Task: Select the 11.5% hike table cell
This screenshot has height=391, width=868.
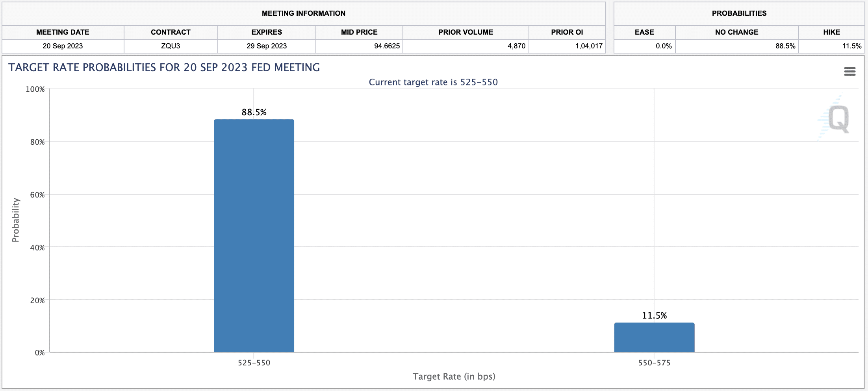Action: pos(831,46)
